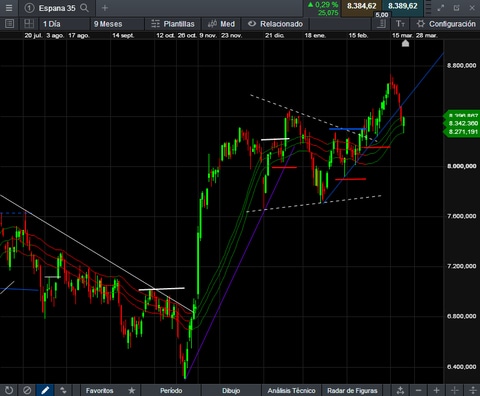Open the 1 Día interval dropdown
Image resolution: width=480 pixels, height=396 pixels.
point(64,24)
